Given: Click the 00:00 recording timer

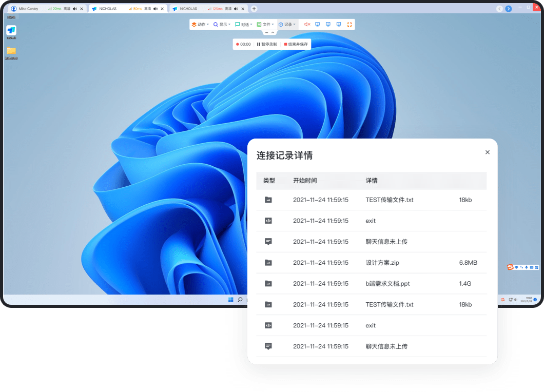Looking at the screenshot, I should (x=243, y=45).
